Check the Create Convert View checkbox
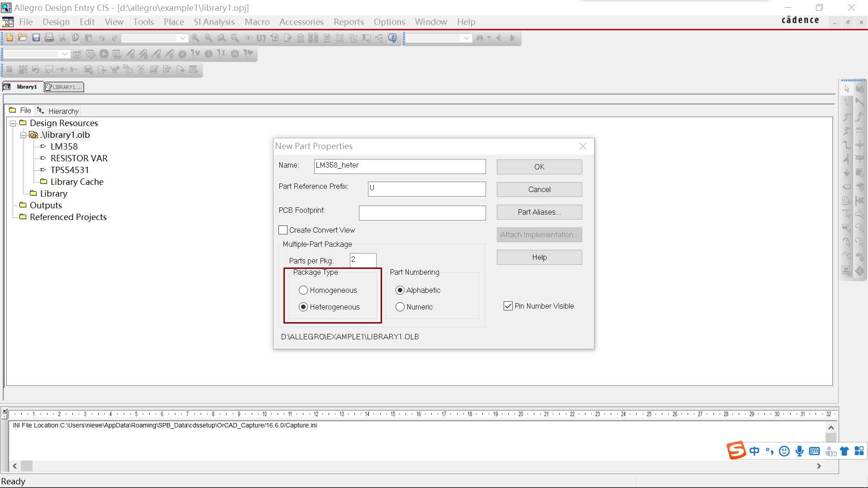 283,230
